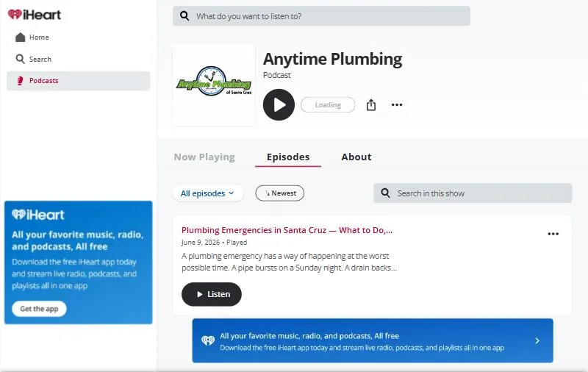Open the Anytime Plumbing podcast artwork
Viewport: 588px width, 372px height.
click(214, 85)
